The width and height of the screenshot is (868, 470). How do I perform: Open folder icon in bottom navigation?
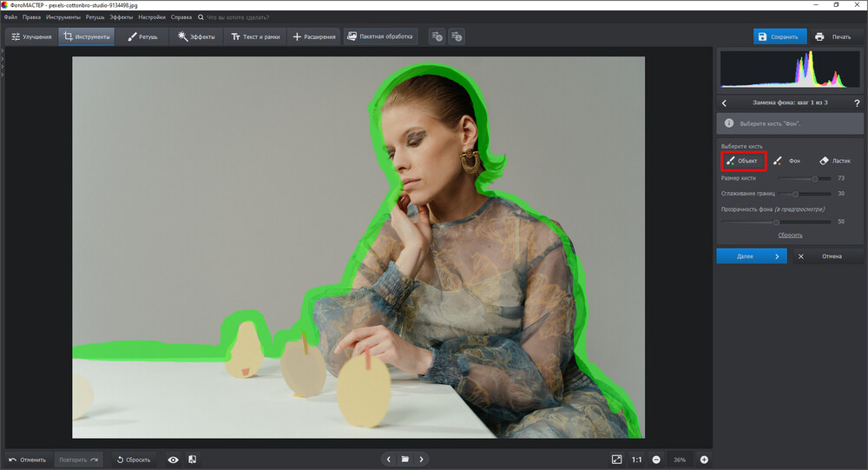tap(404, 459)
